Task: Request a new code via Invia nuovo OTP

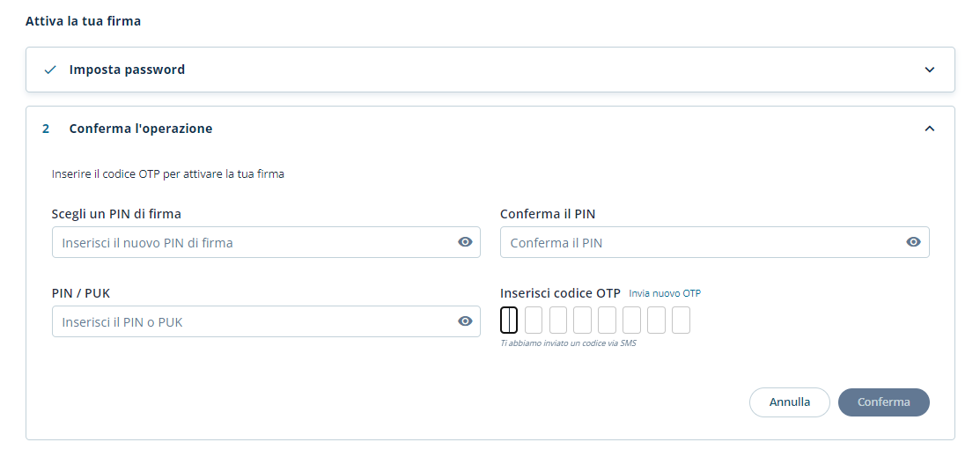Action: pos(665,293)
